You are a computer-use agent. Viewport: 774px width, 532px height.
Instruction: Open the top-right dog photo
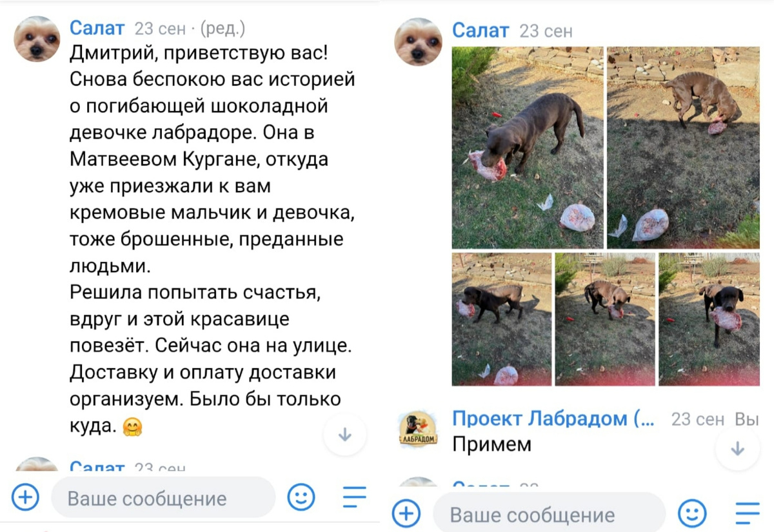[683, 148]
